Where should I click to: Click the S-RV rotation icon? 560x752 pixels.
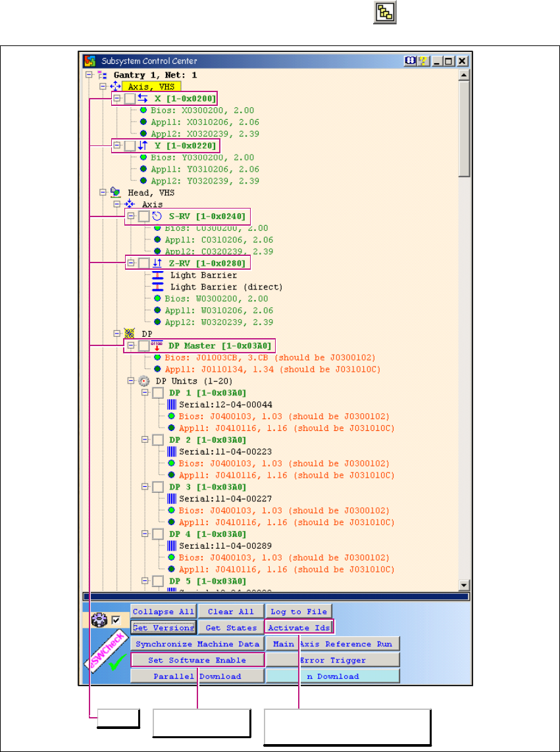(157, 216)
